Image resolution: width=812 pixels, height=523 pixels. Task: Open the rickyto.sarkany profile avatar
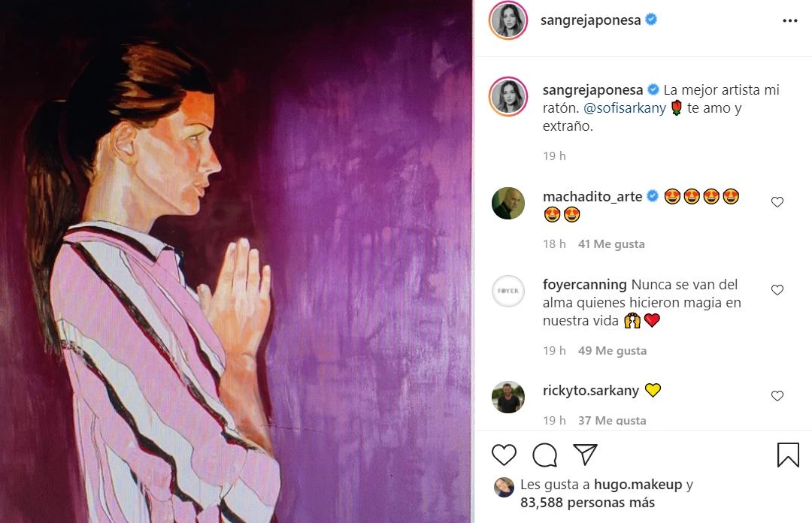pos(508,397)
